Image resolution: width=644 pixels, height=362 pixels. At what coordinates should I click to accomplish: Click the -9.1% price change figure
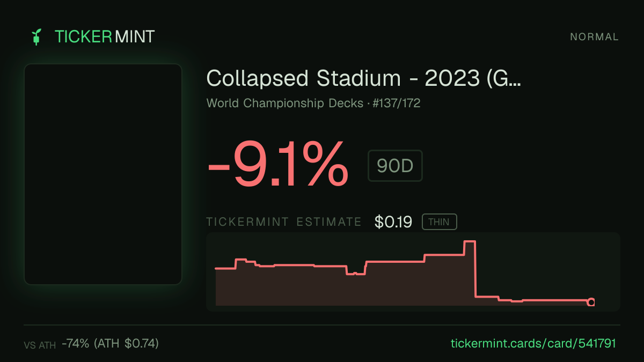pos(278,164)
